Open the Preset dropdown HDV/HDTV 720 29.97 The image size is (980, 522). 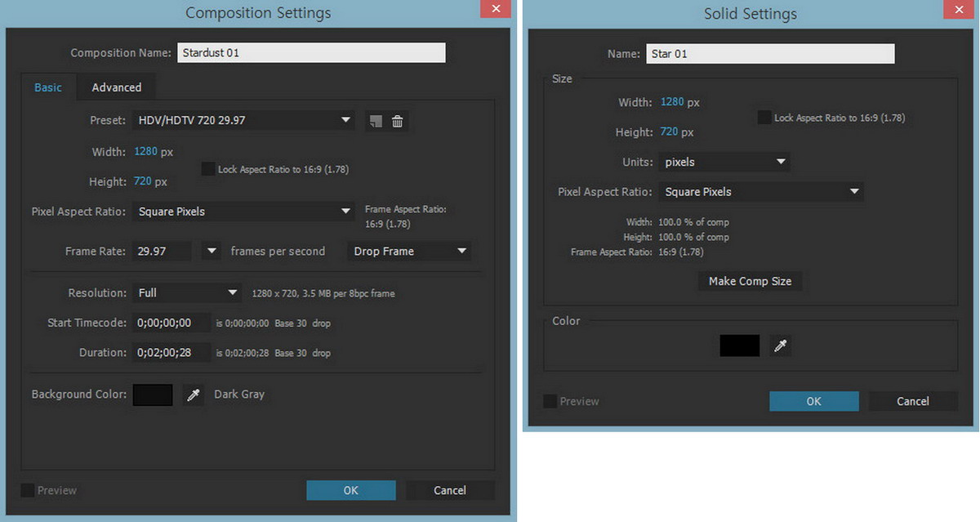tap(243, 120)
